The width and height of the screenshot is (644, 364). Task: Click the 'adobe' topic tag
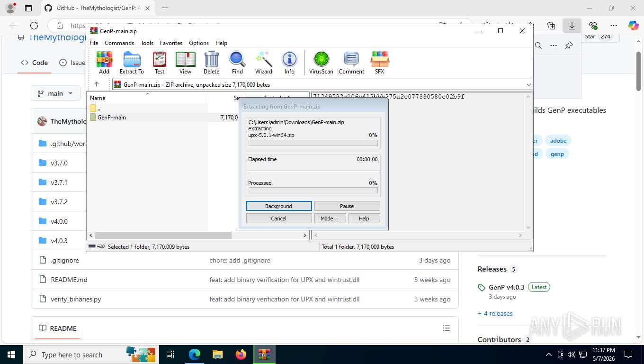click(558, 141)
